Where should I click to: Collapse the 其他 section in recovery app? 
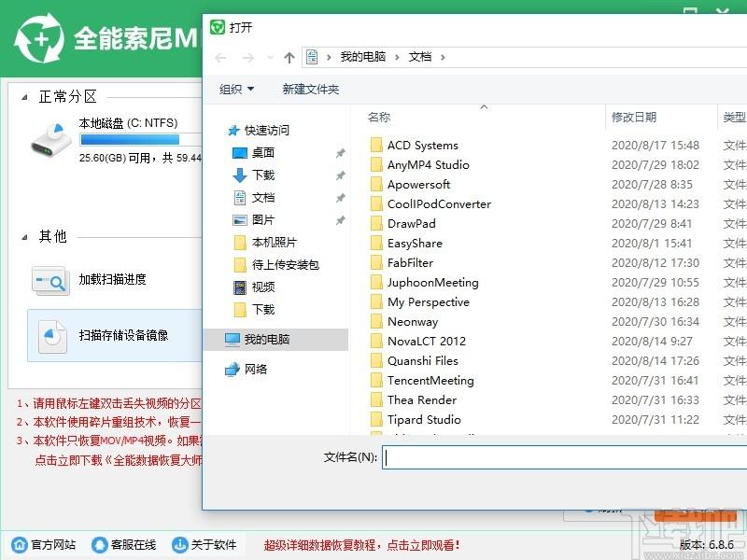(x=24, y=237)
